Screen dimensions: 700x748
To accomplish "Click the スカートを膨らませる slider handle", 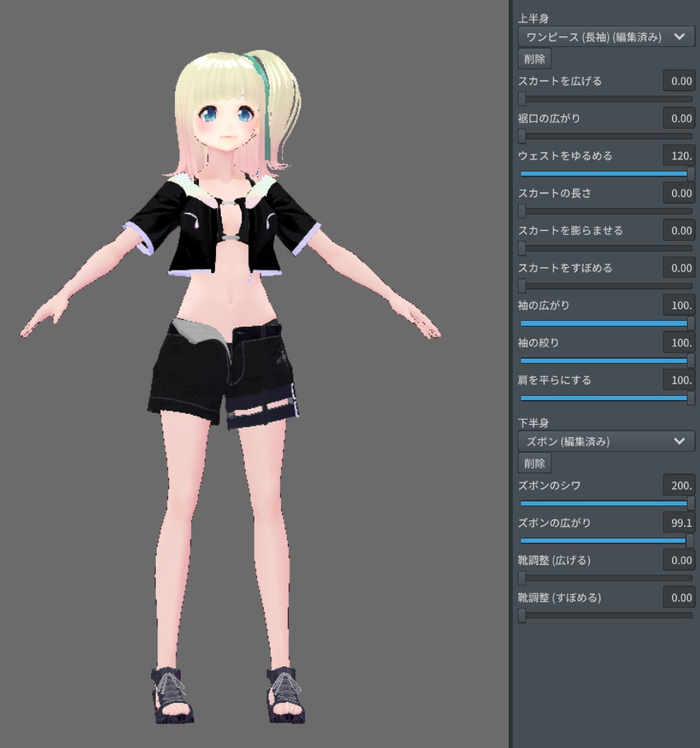I will click(x=521, y=248).
